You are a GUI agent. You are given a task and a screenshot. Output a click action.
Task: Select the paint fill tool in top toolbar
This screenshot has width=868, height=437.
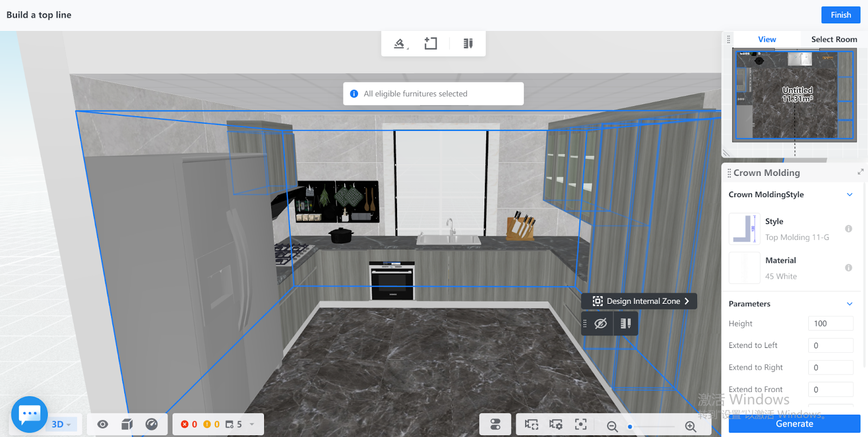point(400,43)
